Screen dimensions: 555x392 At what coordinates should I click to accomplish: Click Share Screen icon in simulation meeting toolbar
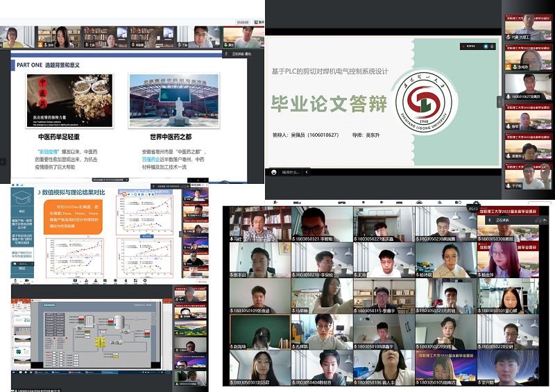point(75,280)
